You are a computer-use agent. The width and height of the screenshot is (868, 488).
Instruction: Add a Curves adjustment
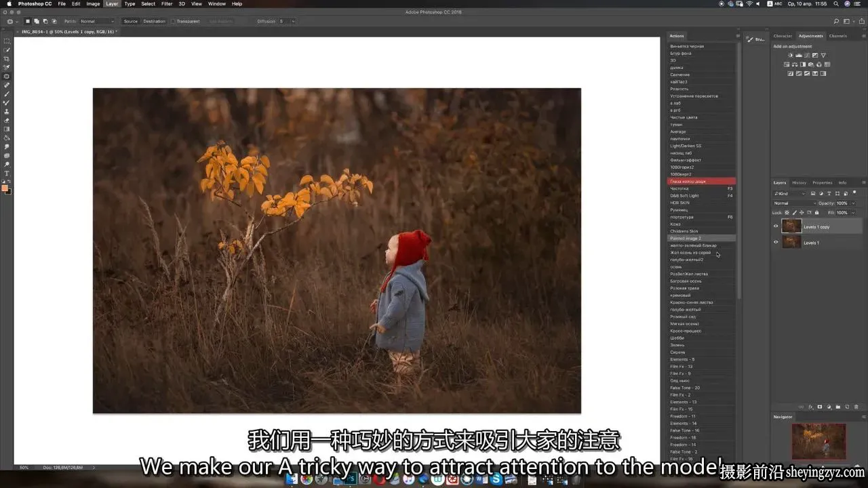(807, 55)
